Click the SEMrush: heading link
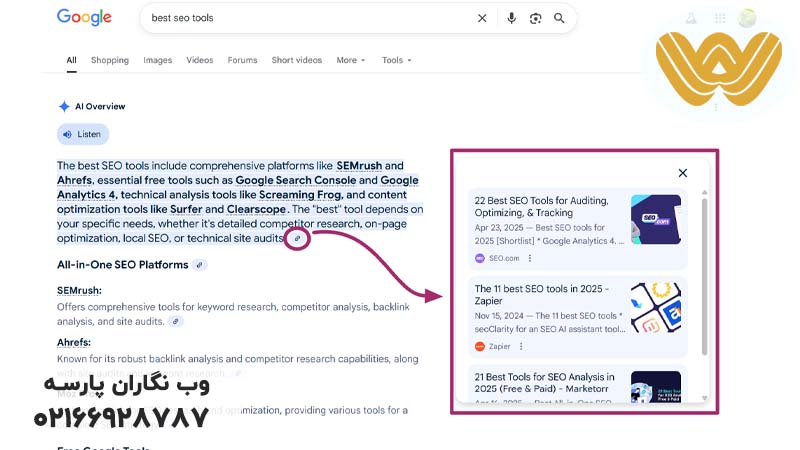Screen dimensions: 800x450 click(79, 290)
